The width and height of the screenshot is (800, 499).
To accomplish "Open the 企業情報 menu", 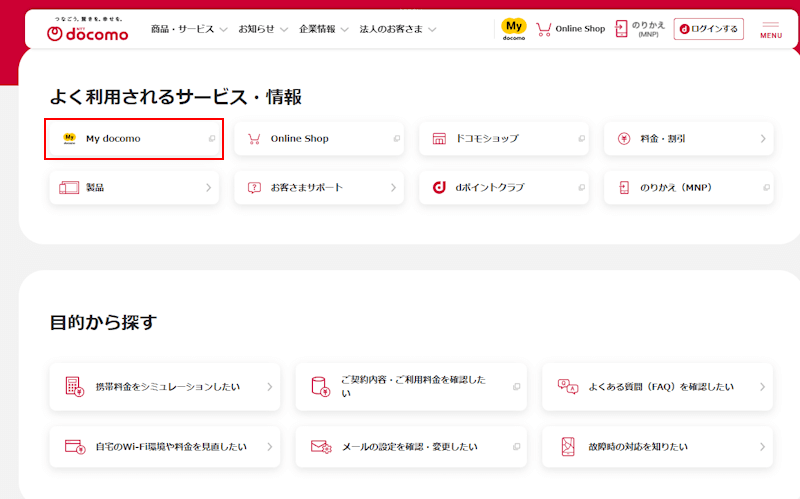I will point(317,29).
